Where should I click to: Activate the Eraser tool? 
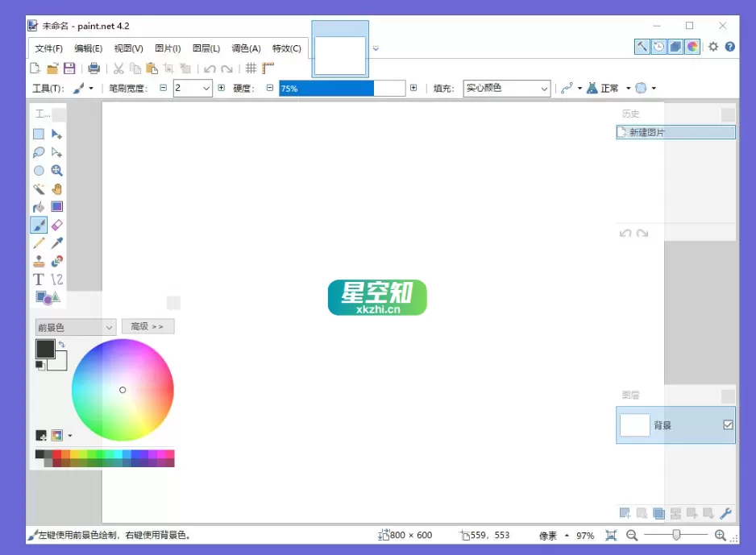point(56,225)
